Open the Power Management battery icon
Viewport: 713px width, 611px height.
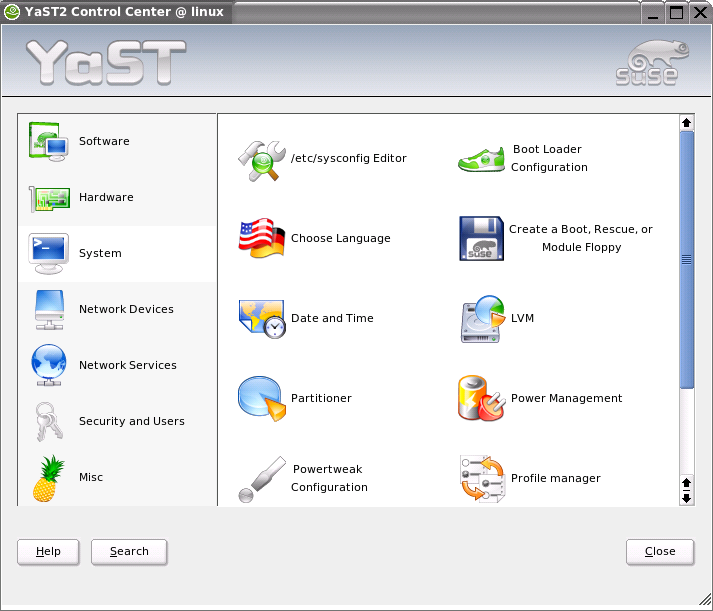[481, 399]
